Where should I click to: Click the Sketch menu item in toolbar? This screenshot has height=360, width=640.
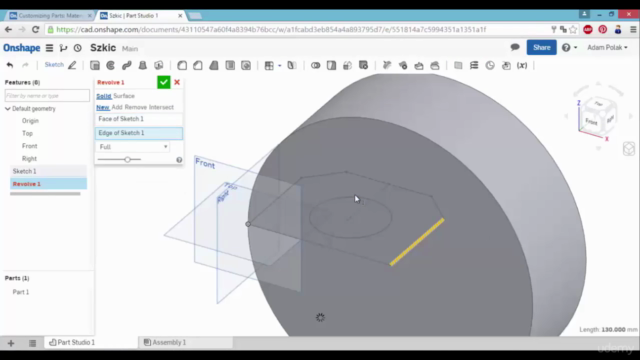[54, 65]
